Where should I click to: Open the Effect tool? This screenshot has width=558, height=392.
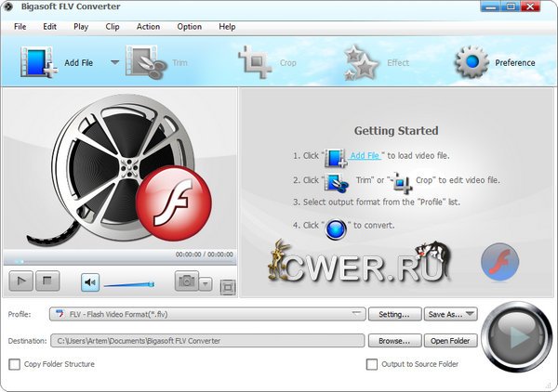pyautogui.click(x=360, y=62)
